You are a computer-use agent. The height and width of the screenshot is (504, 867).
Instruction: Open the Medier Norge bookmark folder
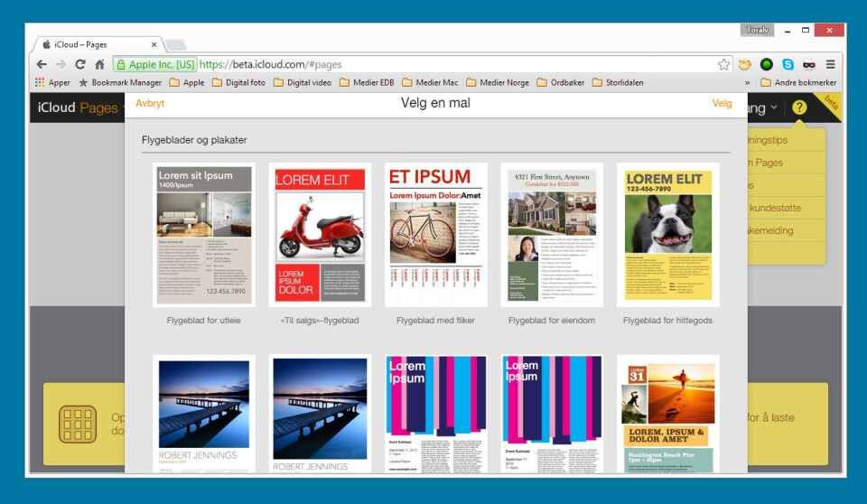498,82
